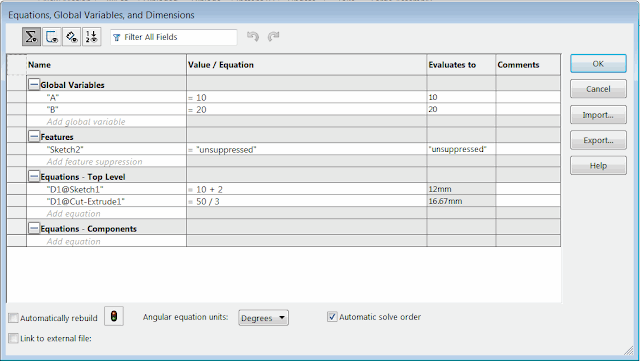Viewport: 640px width, 361px height.
Task: Switch to Ordered View icon
Action: [91, 37]
